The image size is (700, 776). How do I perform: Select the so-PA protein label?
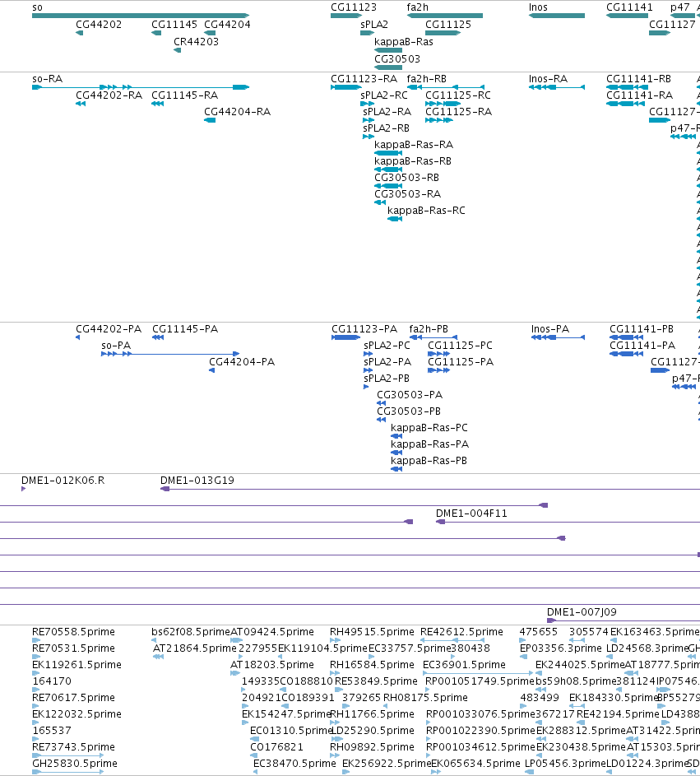point(116,345)
